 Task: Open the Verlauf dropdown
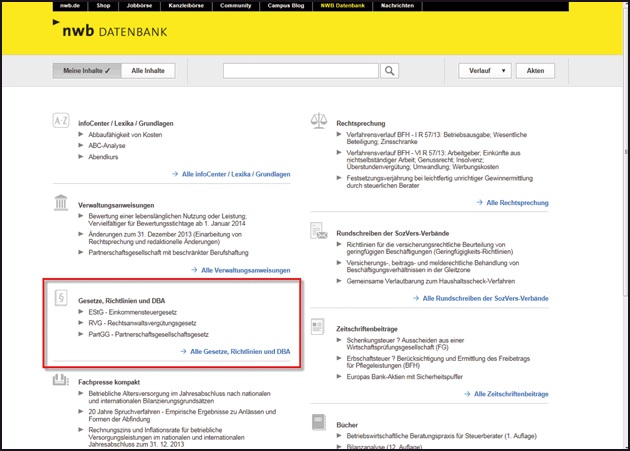(x=485, y=71)
